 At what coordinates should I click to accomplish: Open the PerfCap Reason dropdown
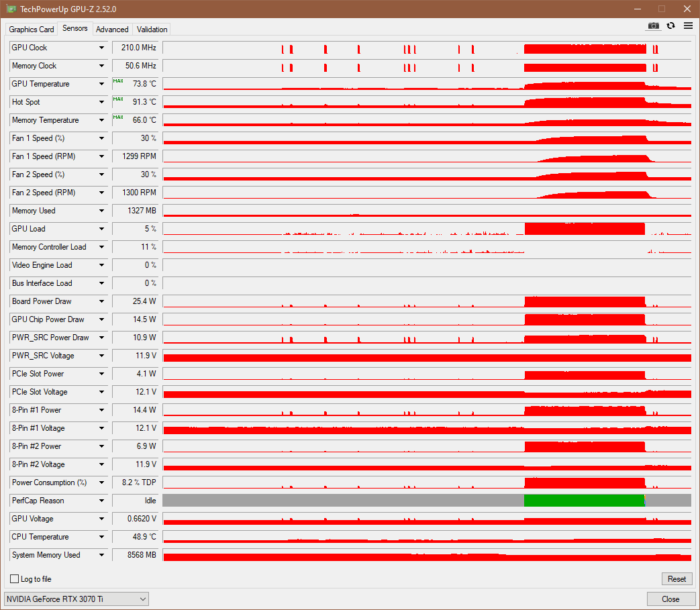pos(102,501)
